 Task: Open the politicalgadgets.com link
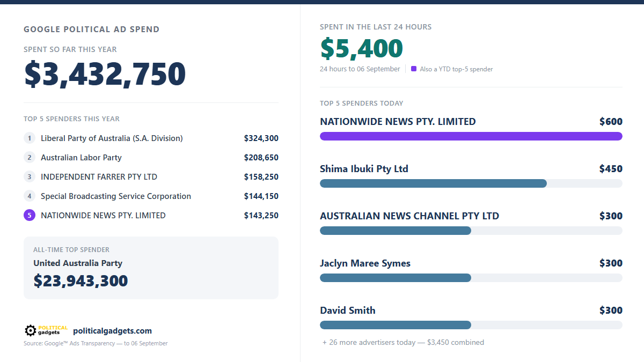coord(112,331)
